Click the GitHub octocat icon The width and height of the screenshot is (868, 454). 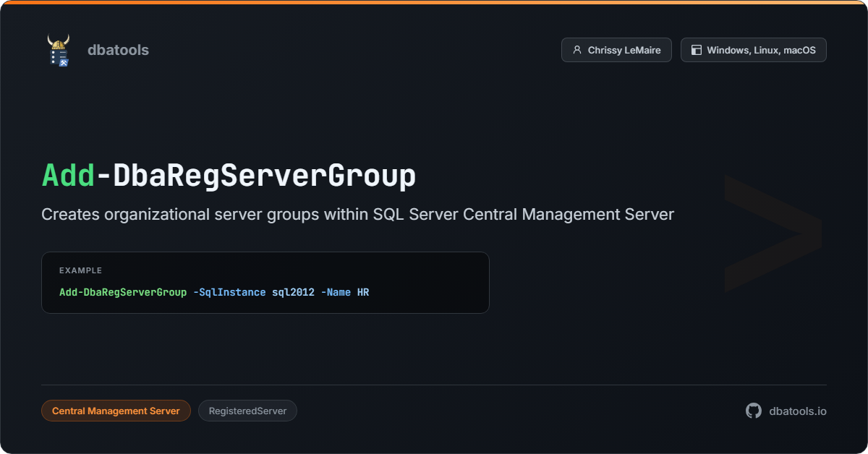pos(754,411)
